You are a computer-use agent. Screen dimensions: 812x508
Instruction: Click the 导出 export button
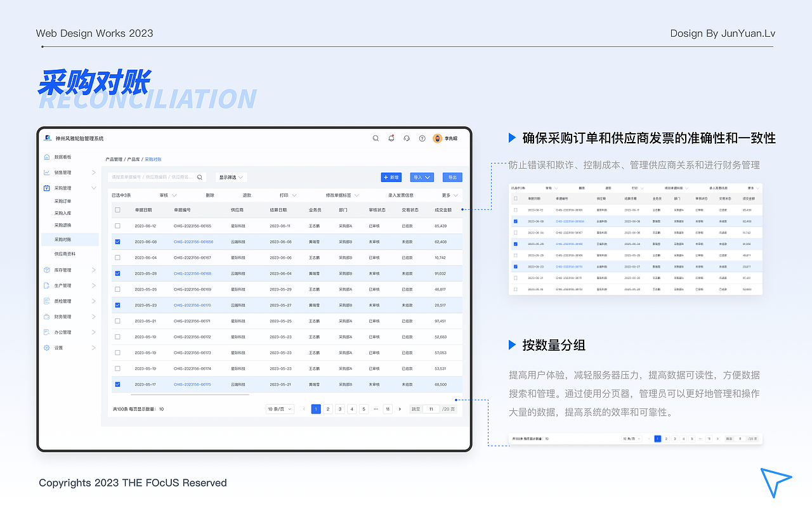pos(452,178)
